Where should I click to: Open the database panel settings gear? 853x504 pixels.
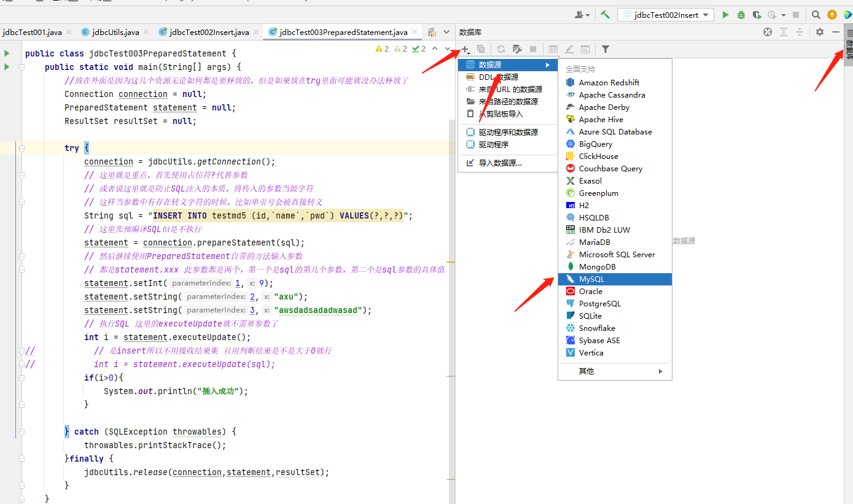819,31
